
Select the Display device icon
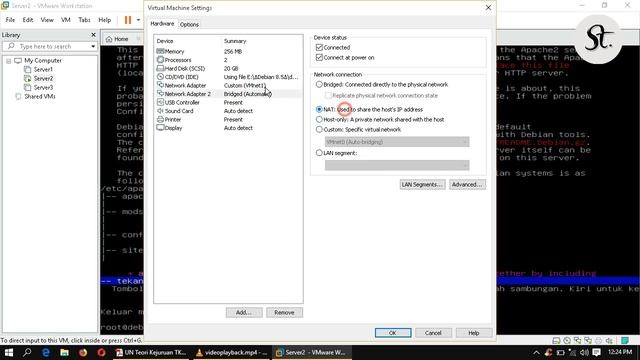[x=160, y=128]
